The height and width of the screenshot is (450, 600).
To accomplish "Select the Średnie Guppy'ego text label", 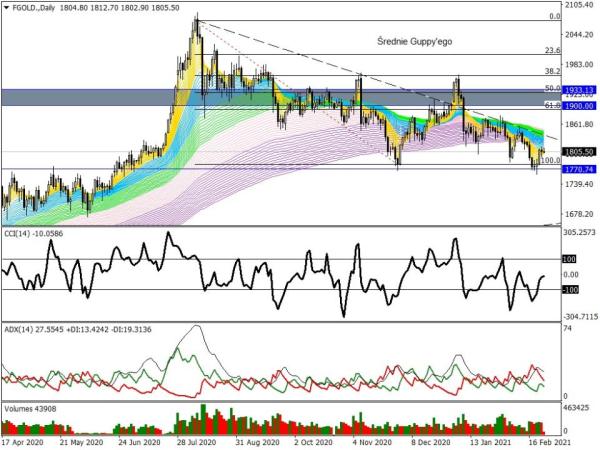I will tap(414, 41).
